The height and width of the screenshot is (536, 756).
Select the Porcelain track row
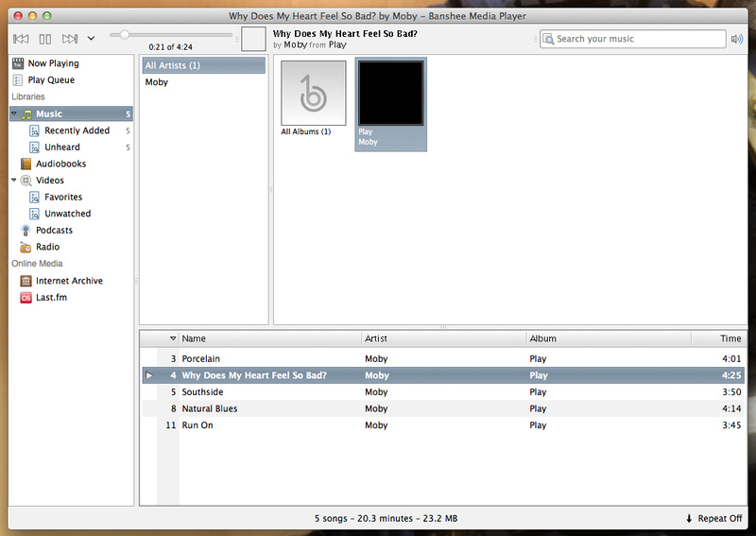[x=443, y=359]
